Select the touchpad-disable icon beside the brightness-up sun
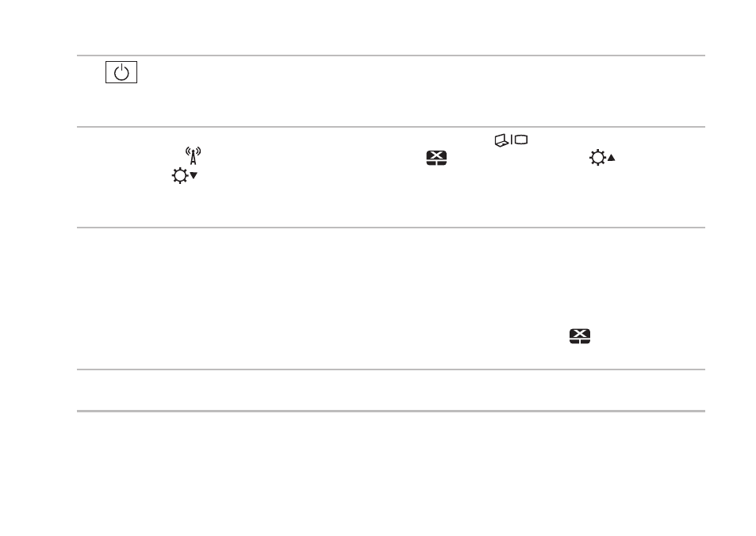Screen dimensions: 756x536 click(x=437, y=158)
